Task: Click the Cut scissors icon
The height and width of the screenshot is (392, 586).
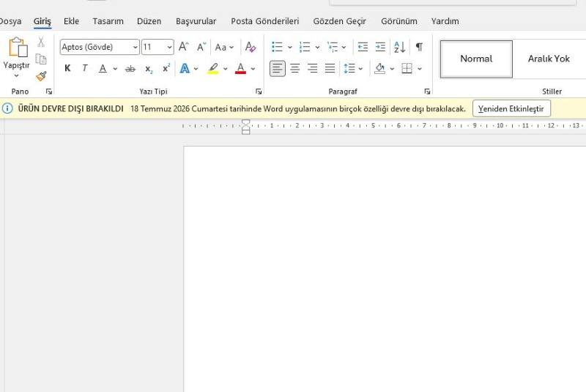Action: [41, 42]
